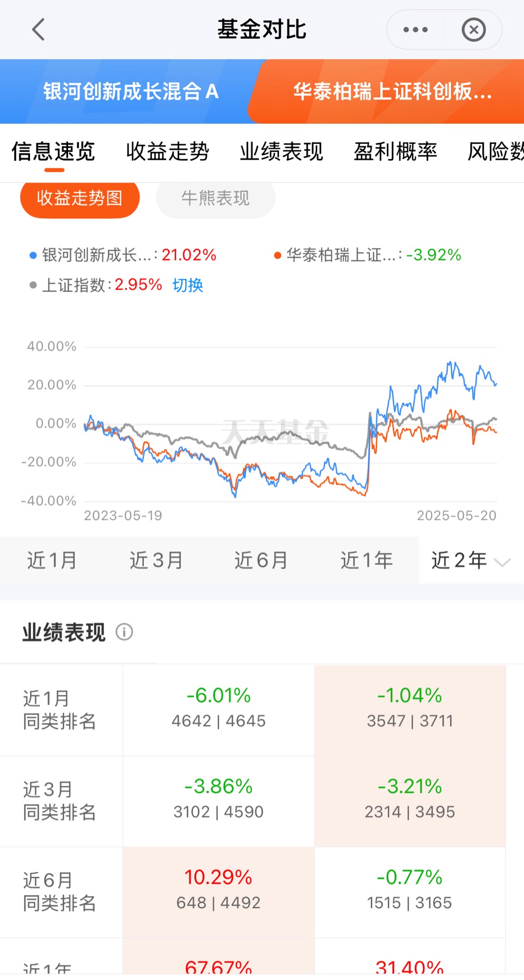The width and height of the screenshot is (524, 980).
Task: Tap the 银河创新成长混合A fund header
Action: coord(131,92)
